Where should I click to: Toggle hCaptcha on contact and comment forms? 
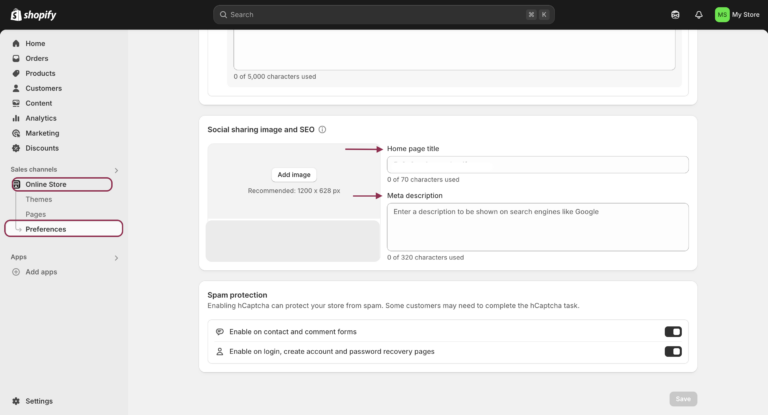click(x=673, y=332)
